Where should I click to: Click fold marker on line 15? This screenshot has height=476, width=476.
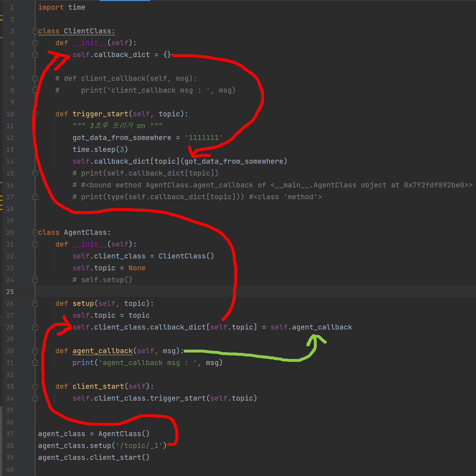[35, 173]
